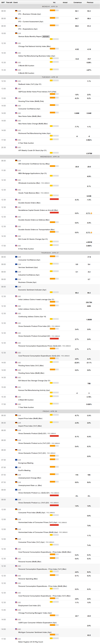Click the US flag icon on Chicago Fed National Activity row

point(16,43)
